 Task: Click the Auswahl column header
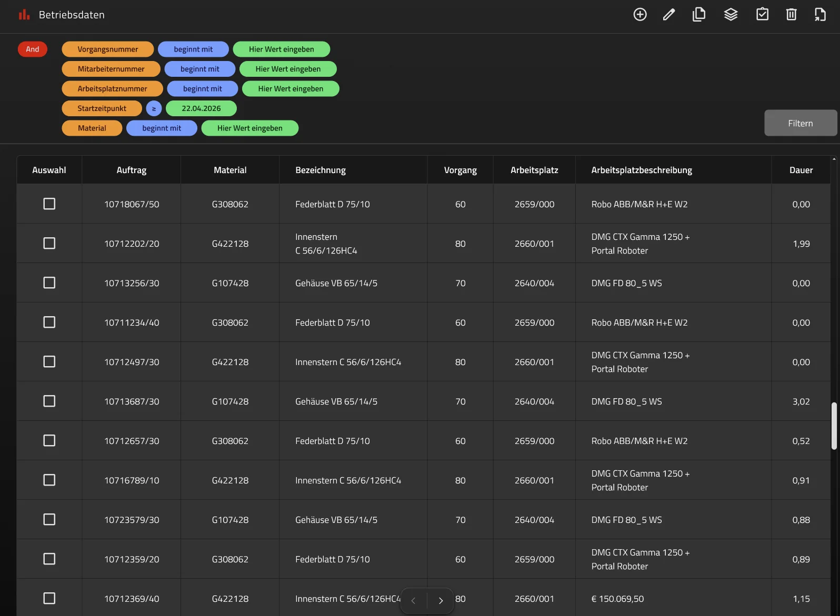(49, 170)
